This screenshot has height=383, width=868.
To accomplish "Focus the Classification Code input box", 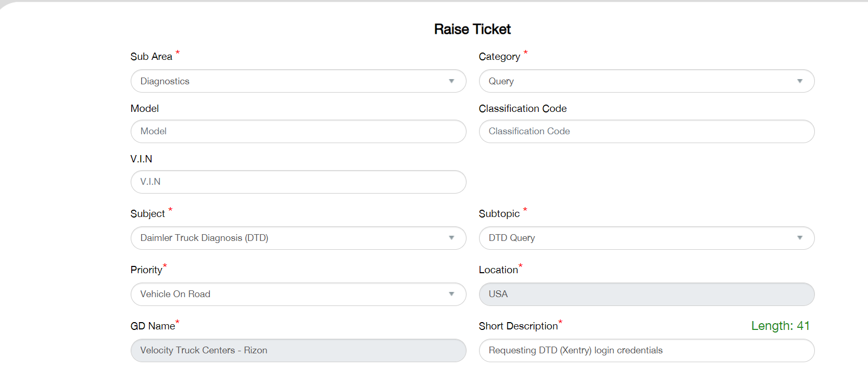I will [x=646, y=131].
